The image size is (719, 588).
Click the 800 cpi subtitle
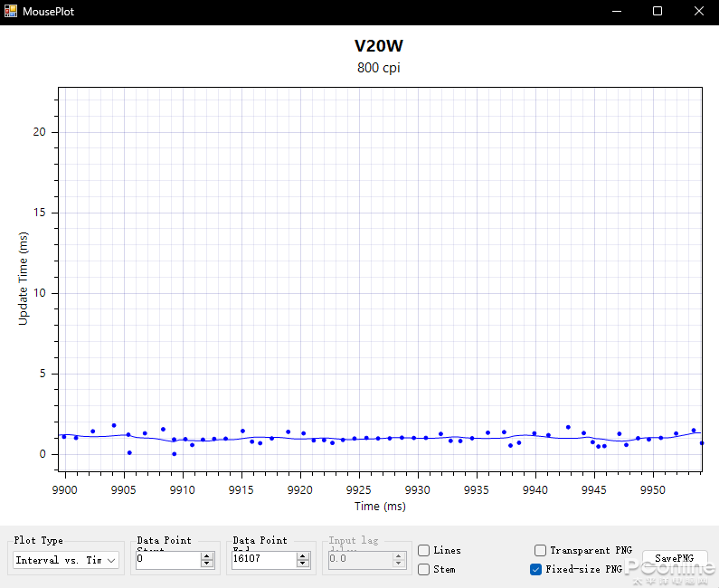tap(379, 68)
